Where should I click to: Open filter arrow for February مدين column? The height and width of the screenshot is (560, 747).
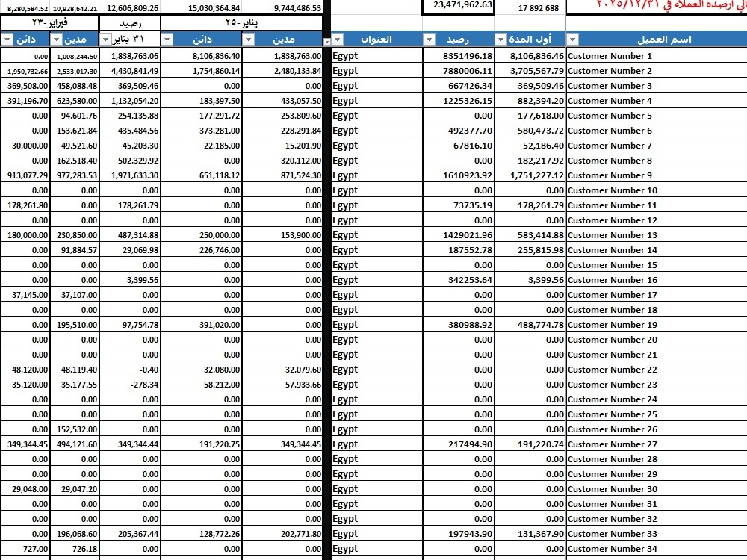(56, 40)
